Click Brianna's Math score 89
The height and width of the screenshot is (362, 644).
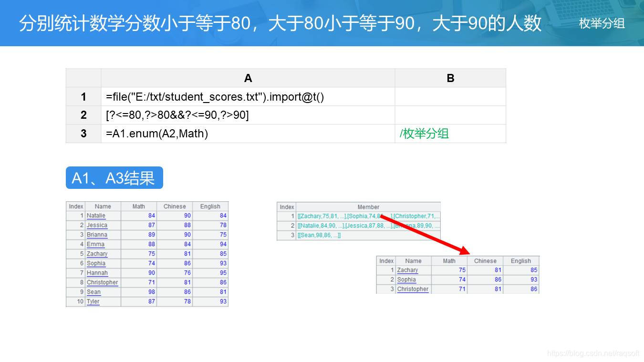[152, 235]
